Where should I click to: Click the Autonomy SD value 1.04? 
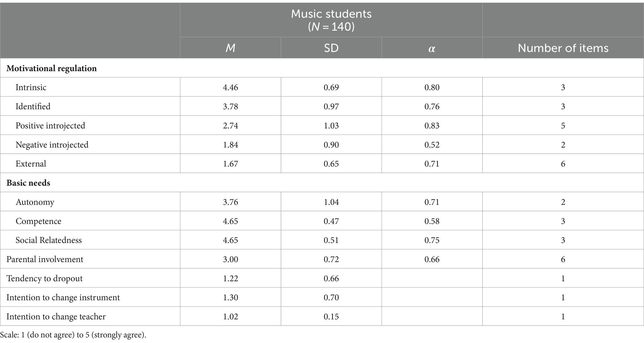[331, 202]
